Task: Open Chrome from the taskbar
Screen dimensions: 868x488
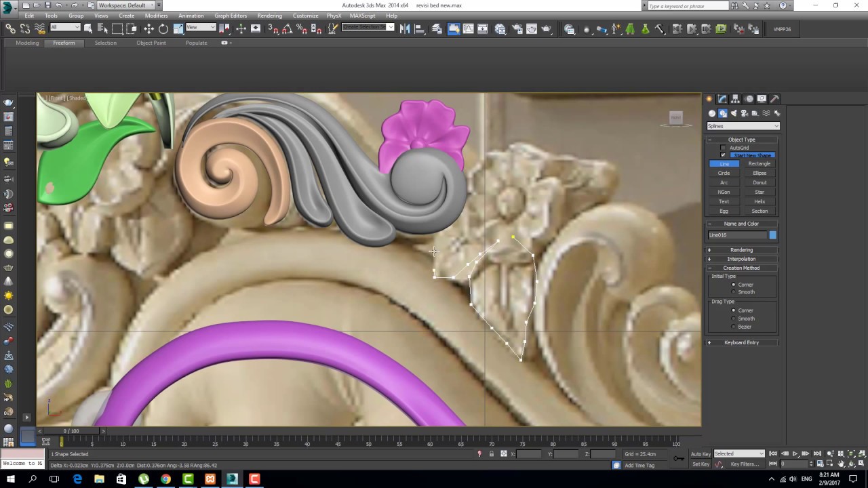Action: [x=165, y=479]
